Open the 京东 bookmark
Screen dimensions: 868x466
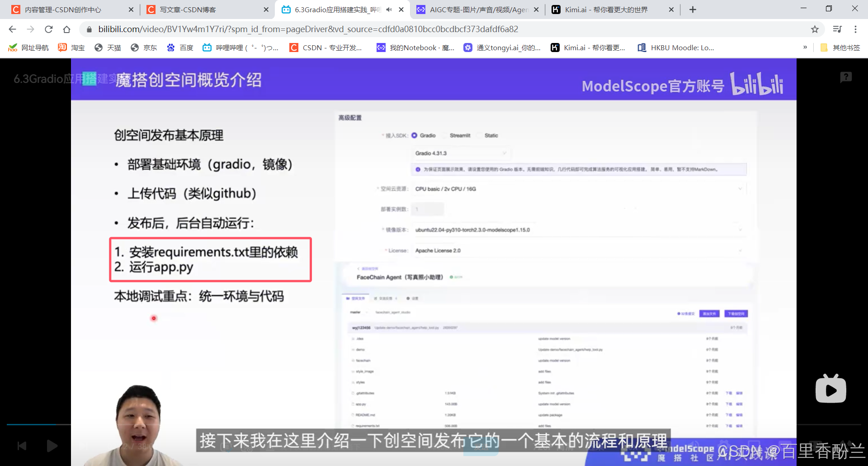pyautogui.click(x=144, y=48)
